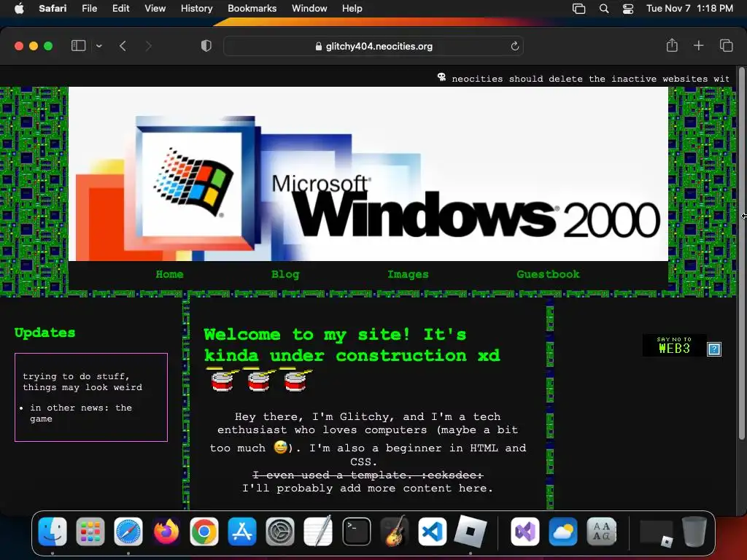Follow the Images navigation link
Image resolution: width=747 pixels, height=560 pixels.
coord(408,274)
